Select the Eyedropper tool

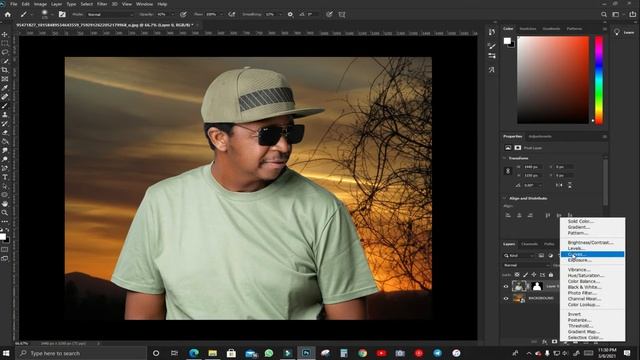(5, 88)
